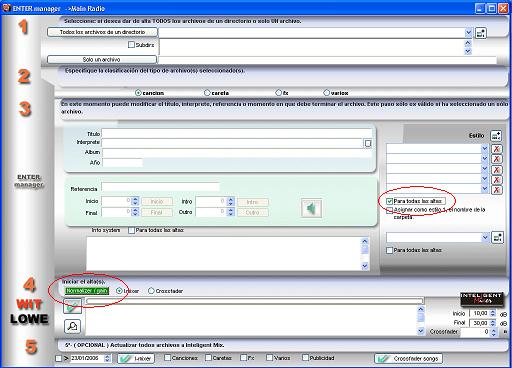The width and height of the screenshot is (512, 368).
Task: Expand the directory path dropdown
Action: [x=468, y=33]
